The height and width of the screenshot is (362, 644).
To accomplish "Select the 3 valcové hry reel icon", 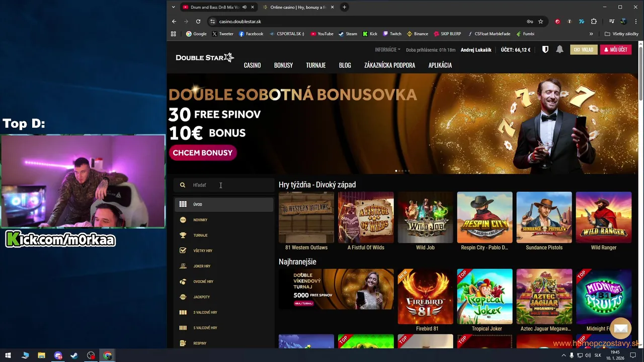I will 183,312.
